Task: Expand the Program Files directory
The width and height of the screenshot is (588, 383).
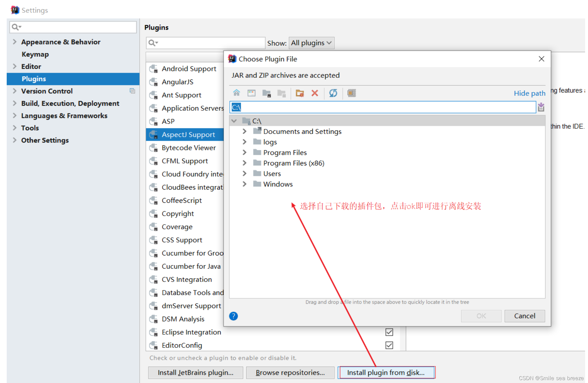Action: [x=243, y=153]
